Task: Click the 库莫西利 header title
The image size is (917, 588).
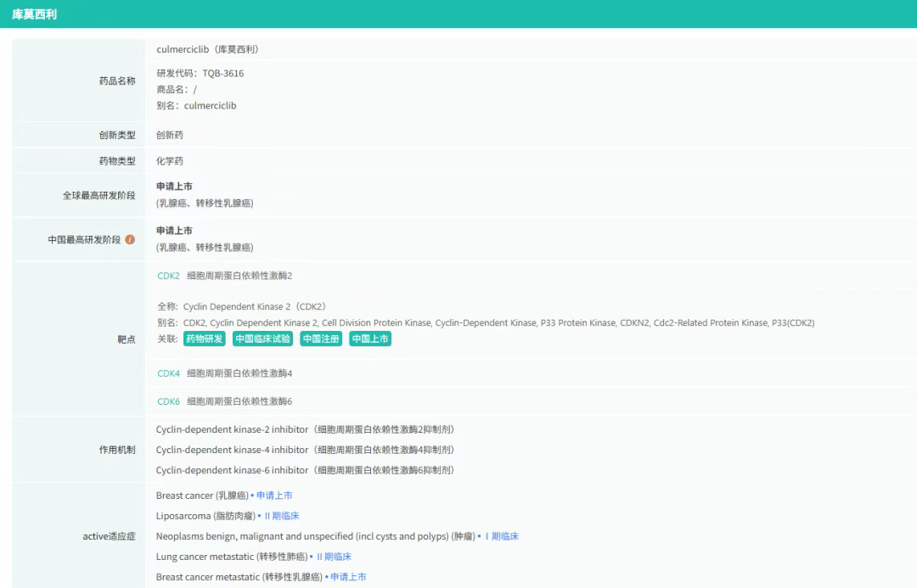Action: [35, 14]
